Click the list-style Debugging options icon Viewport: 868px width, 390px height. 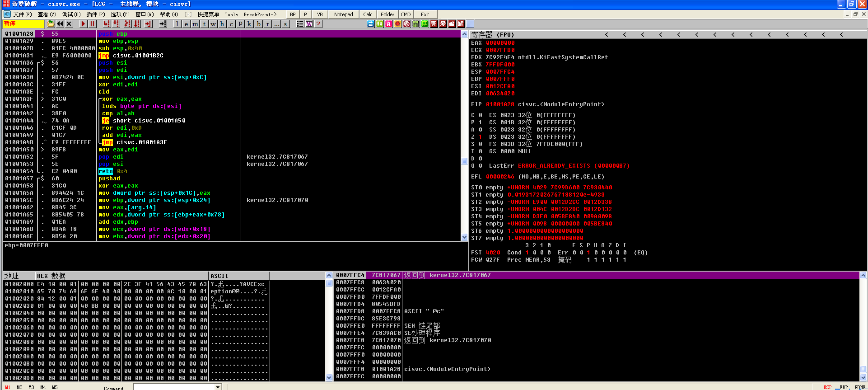(x=300, y=24)
